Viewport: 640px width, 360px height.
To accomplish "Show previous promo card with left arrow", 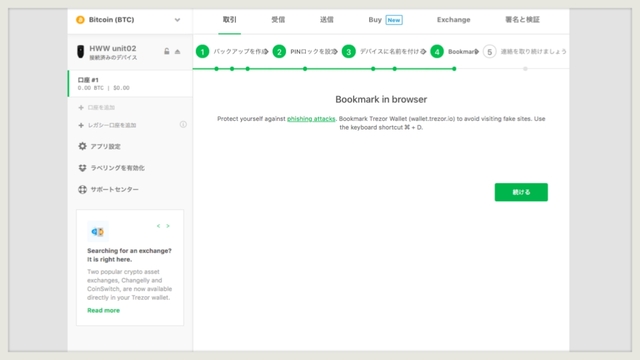I will pyautogui.click(x=158, y=226).
